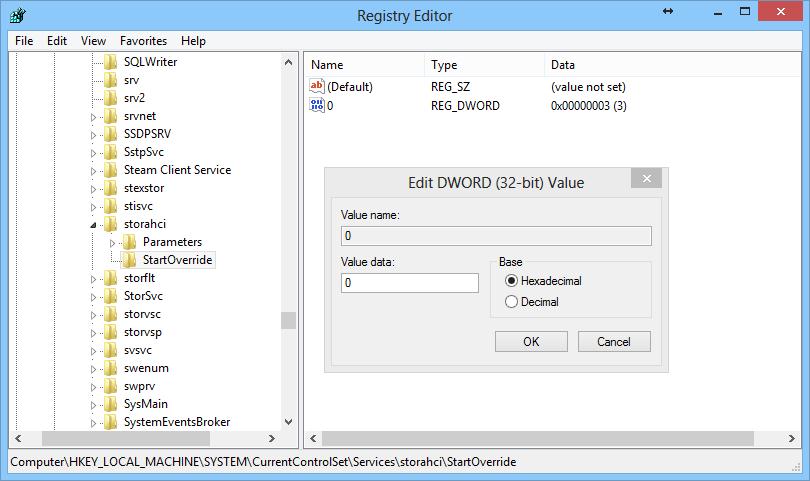Screen dimensions: 810x481
Task: Click the tree pane vertical scrollbar thumb
Action: [288, 320]
